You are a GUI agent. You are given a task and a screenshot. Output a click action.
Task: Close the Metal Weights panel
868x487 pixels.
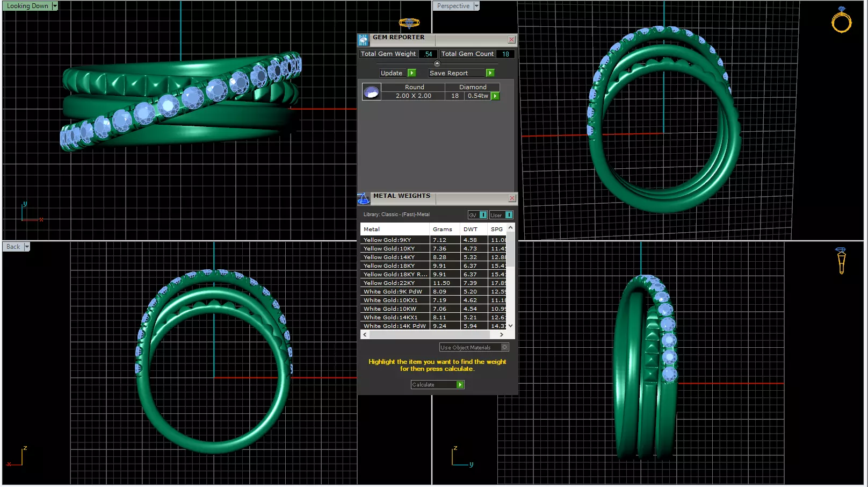click(512, 198)
